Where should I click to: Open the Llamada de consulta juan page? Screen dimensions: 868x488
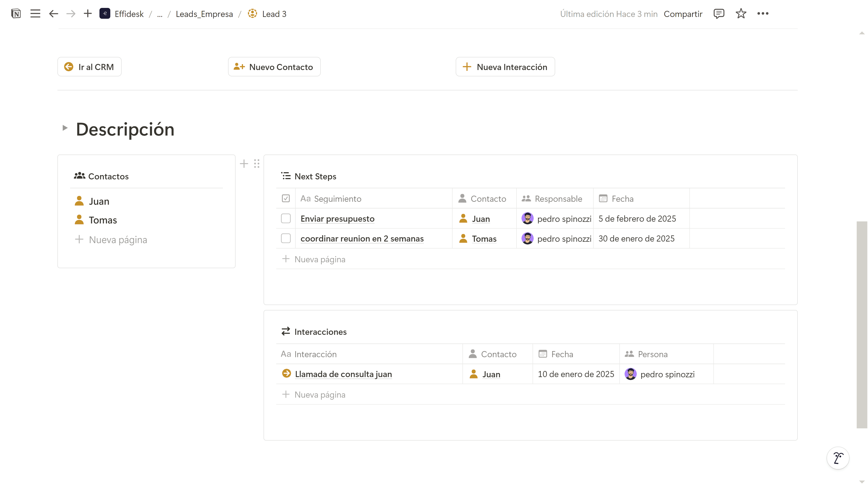click(343, 374)
